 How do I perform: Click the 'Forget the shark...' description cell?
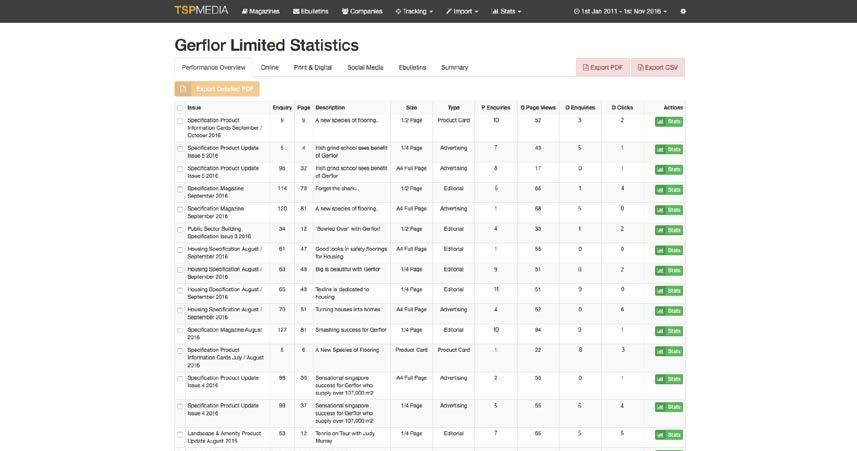(337, 189)
